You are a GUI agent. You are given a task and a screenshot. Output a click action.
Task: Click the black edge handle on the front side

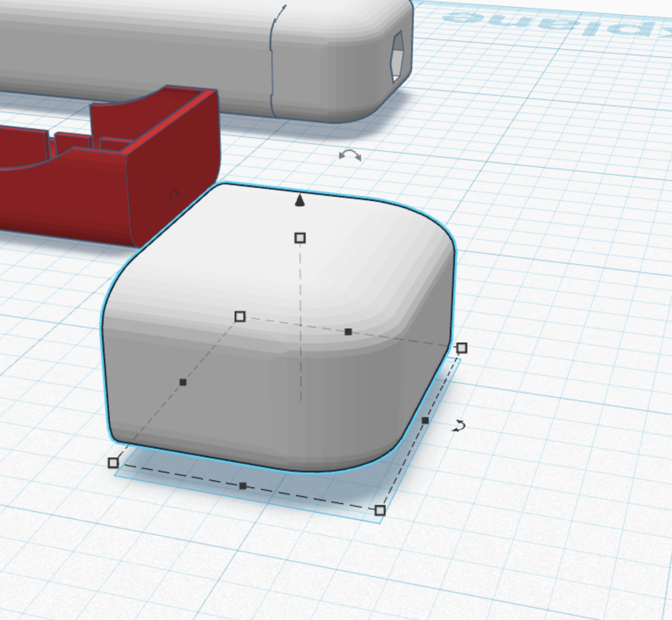pos(243,486)
